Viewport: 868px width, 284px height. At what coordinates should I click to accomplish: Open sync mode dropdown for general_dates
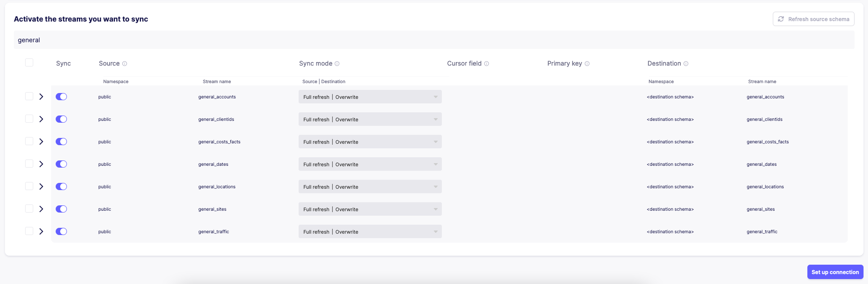click(370, 164)
